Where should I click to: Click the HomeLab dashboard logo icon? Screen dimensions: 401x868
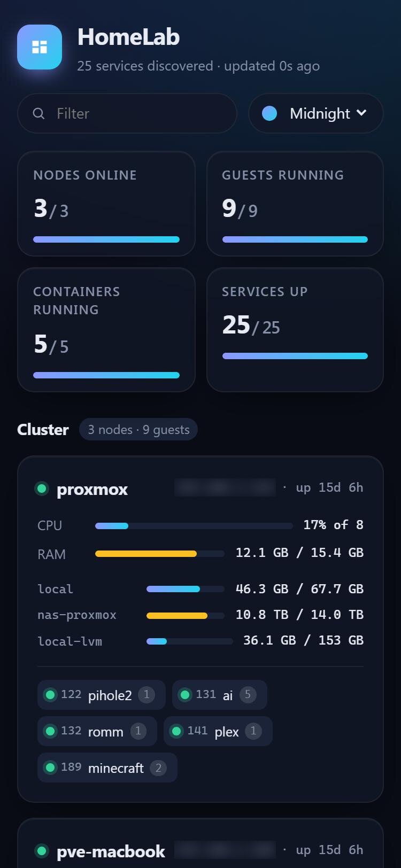point(40,47)
